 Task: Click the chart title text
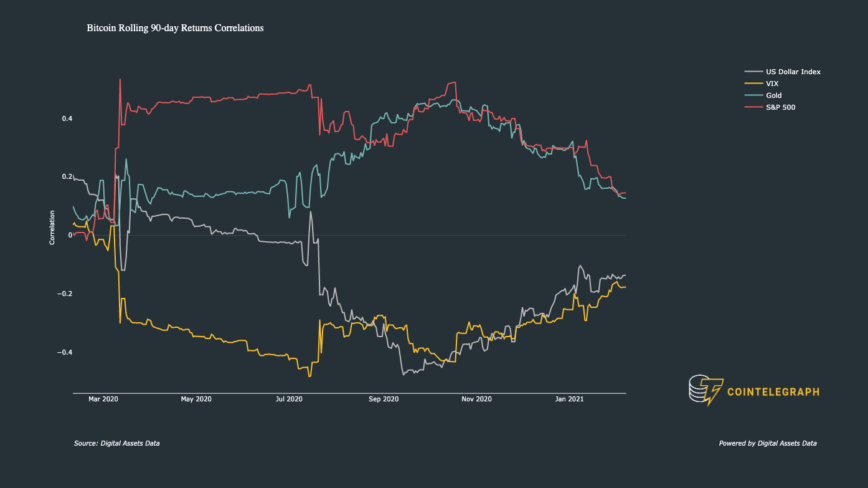[x=175, y=28]
